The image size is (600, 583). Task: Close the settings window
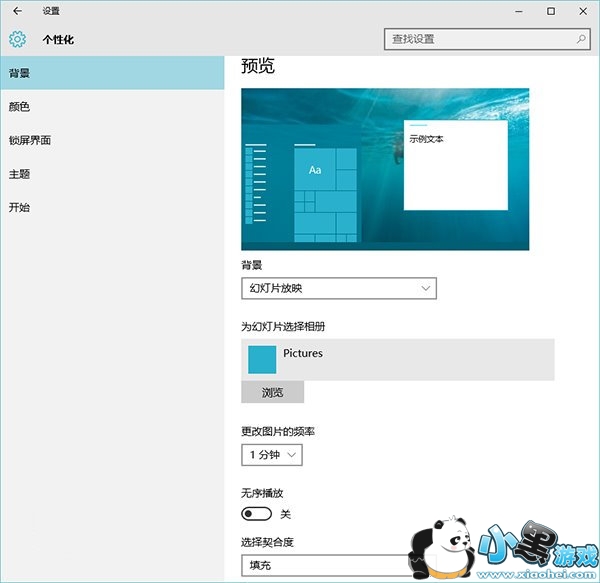pyautogui.click(x=583, y=11)
